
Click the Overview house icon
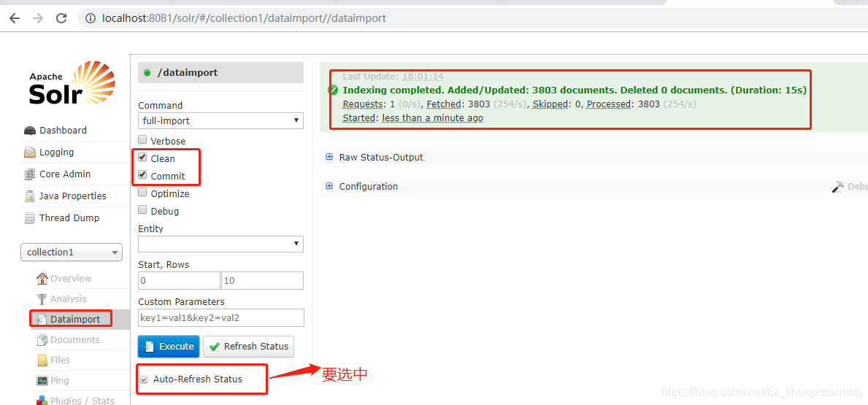coord(42,278)
